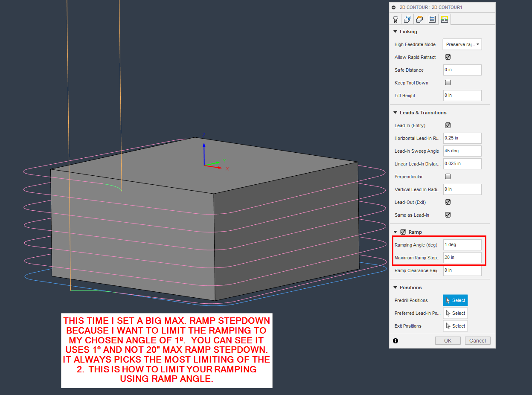The height and width of the screenshot is (395, 532).
Task: Open the High Feedrate Mode dropdown
Action: [x=462, y=44]
